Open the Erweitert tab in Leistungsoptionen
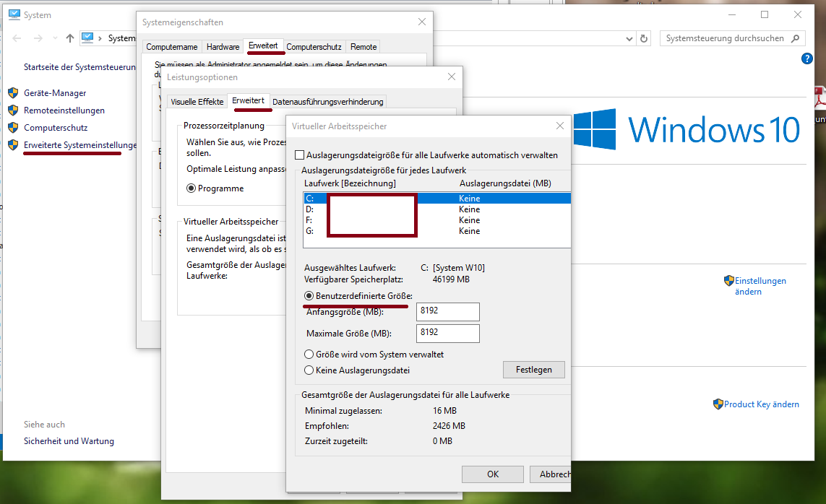The image size is (826, 504). coord(248,100)
